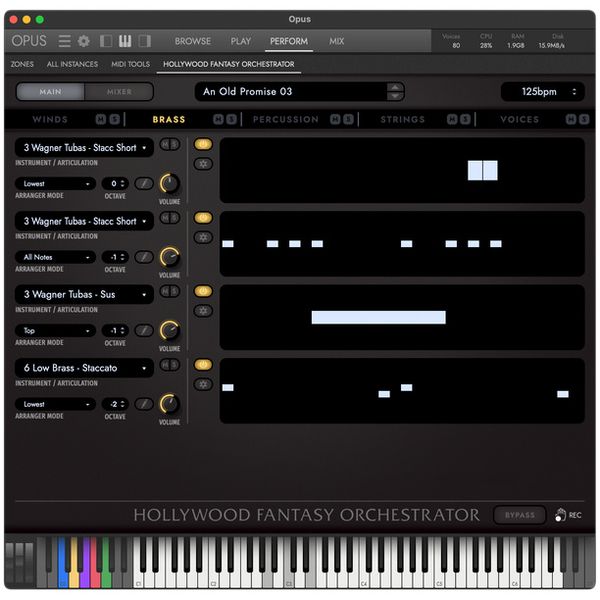
Task: Open Top arranger mode dropdown
Action: pos(55,331)
